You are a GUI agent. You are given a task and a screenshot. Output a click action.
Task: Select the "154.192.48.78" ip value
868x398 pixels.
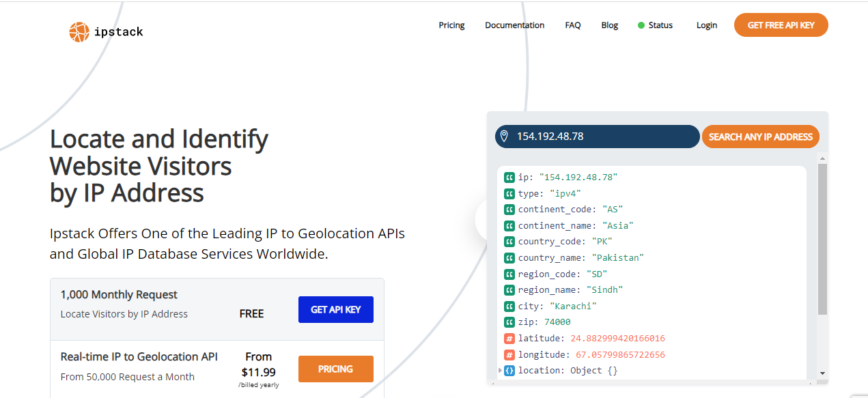[578, 177]
